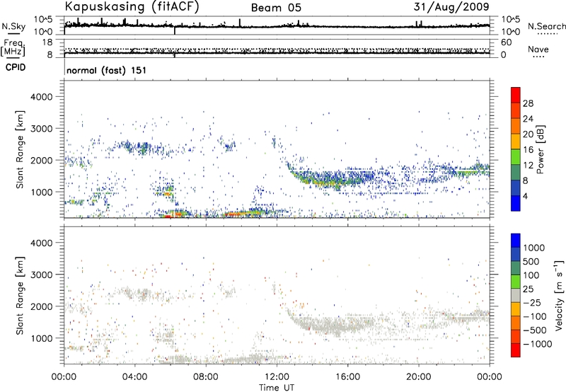Click the "-25" tick on Velocity colorbar
566x392 pixels.
532,302
